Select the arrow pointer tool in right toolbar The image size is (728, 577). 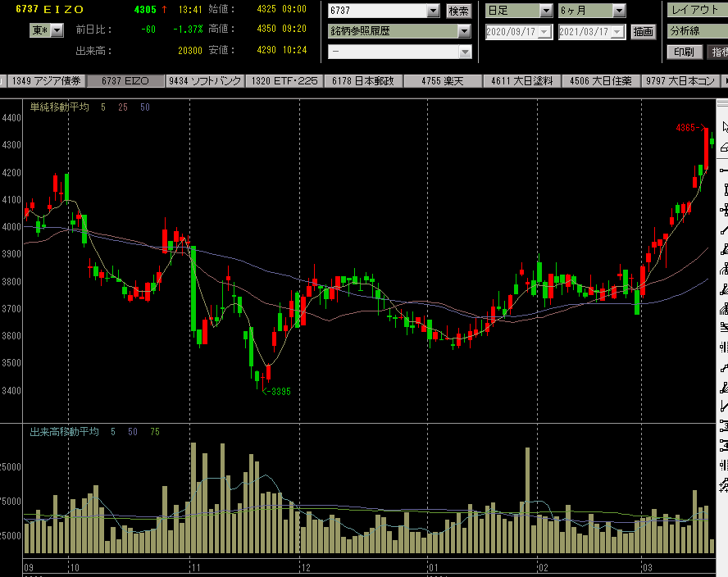click(724, 127)
